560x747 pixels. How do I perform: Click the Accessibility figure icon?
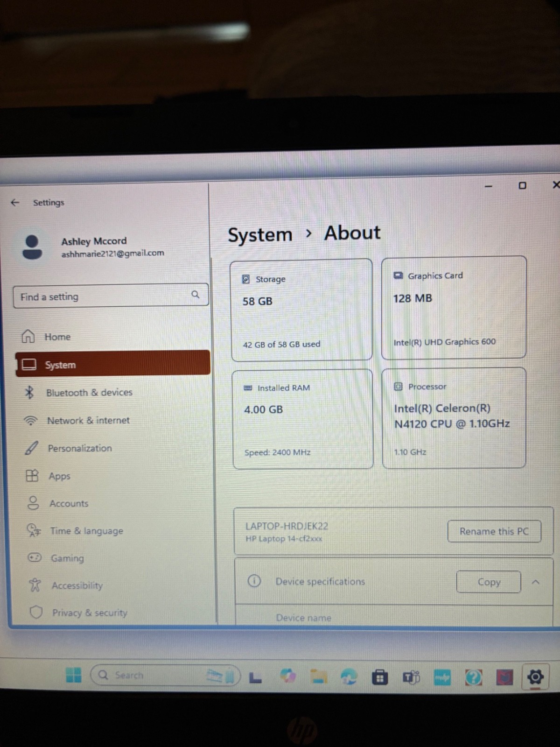click(x=35, y=585)
